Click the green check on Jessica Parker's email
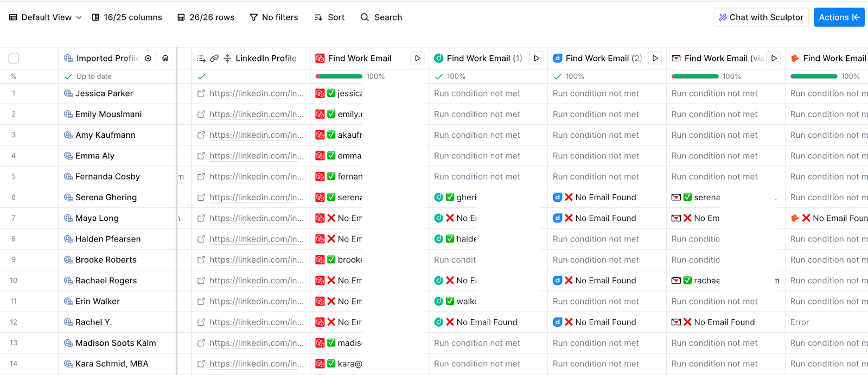 click(x=331, y=93)
